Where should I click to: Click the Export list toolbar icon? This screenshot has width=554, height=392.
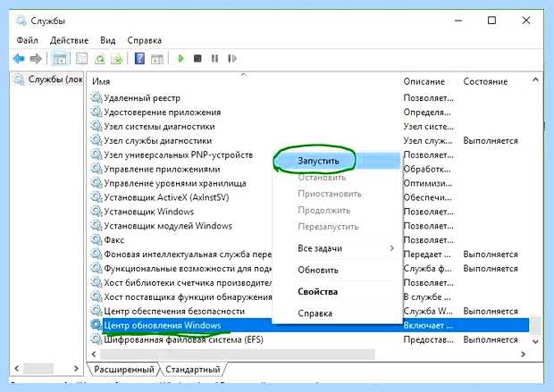(x=116, y=59)
